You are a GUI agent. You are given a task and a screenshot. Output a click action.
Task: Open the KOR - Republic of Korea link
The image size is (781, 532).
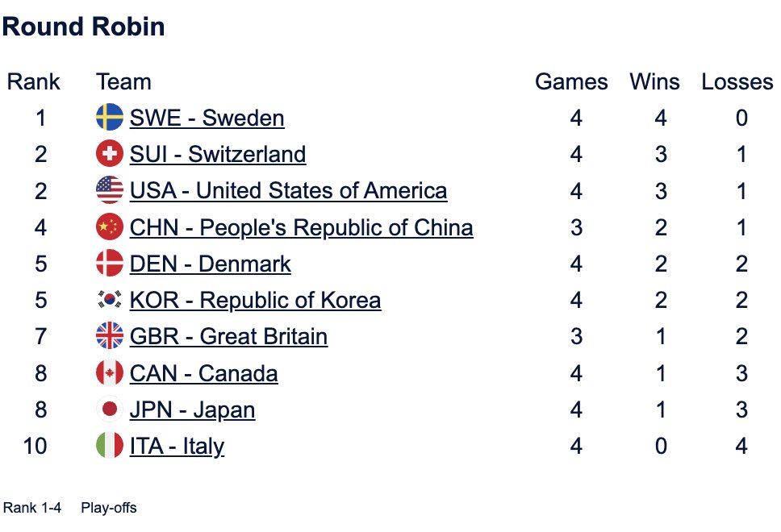click(255, 301)
